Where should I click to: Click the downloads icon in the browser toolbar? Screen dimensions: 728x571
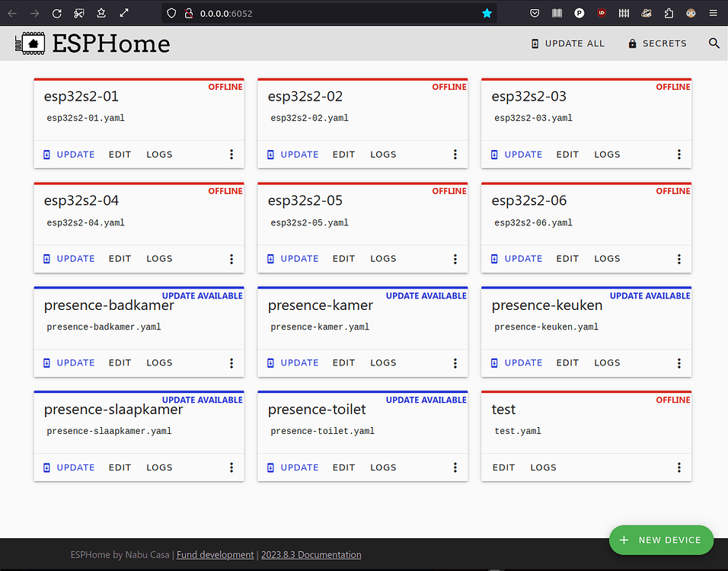click(101, 12)
